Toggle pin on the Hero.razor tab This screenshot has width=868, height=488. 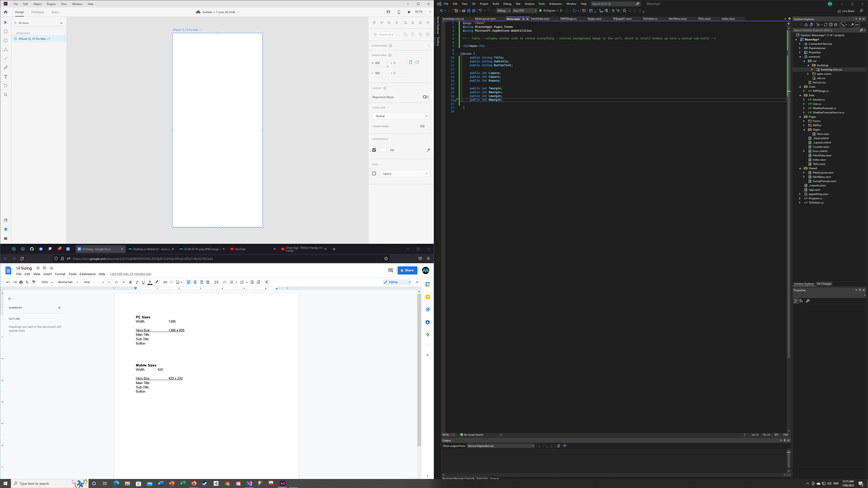(x=523, y=19)
